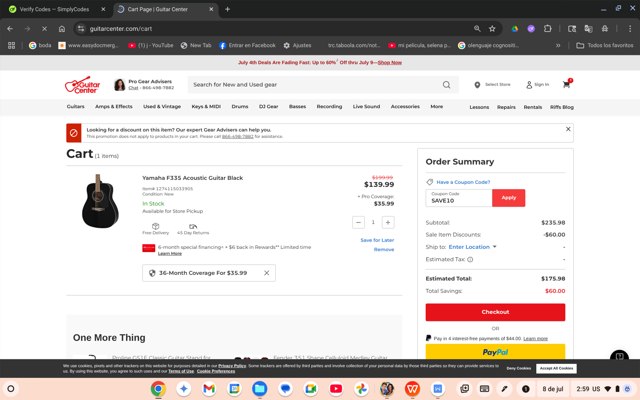This screenshot has height=400, width=640.
Task: Click the Coupon Code input field
Action: [459, 198]
